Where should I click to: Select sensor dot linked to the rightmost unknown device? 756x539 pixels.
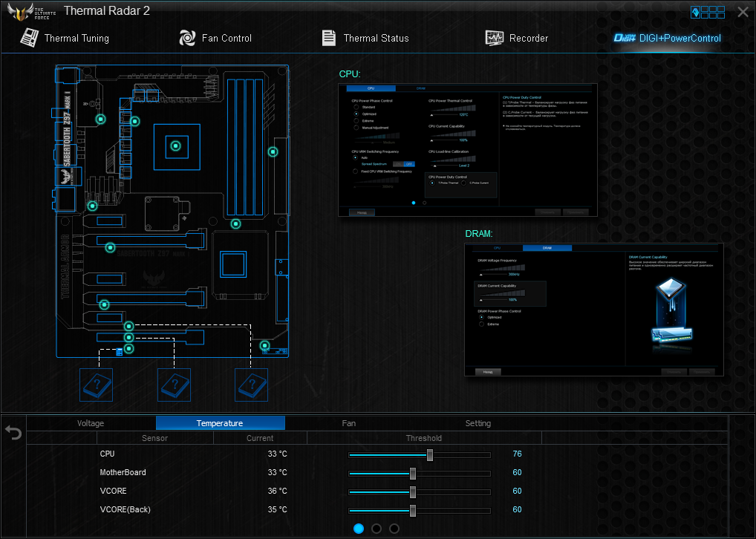tap(128, 327)
